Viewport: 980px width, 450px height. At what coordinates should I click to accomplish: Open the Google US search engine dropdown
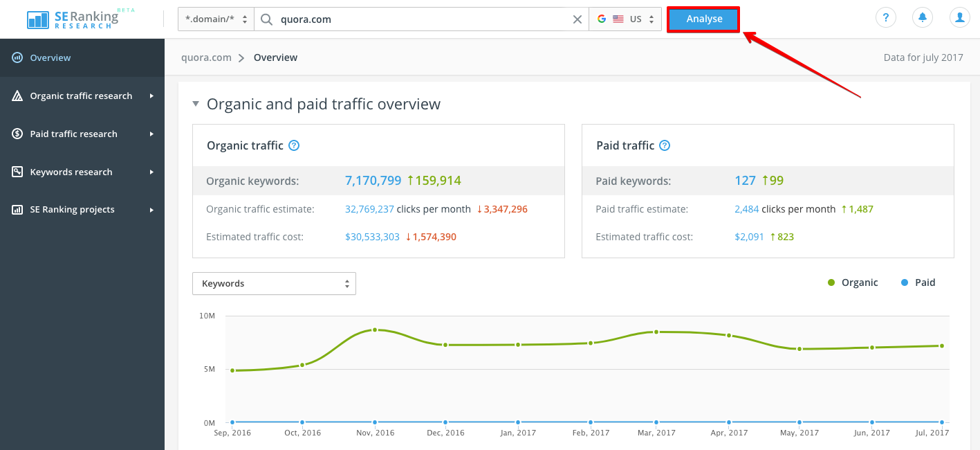click(x=625, y=19)
